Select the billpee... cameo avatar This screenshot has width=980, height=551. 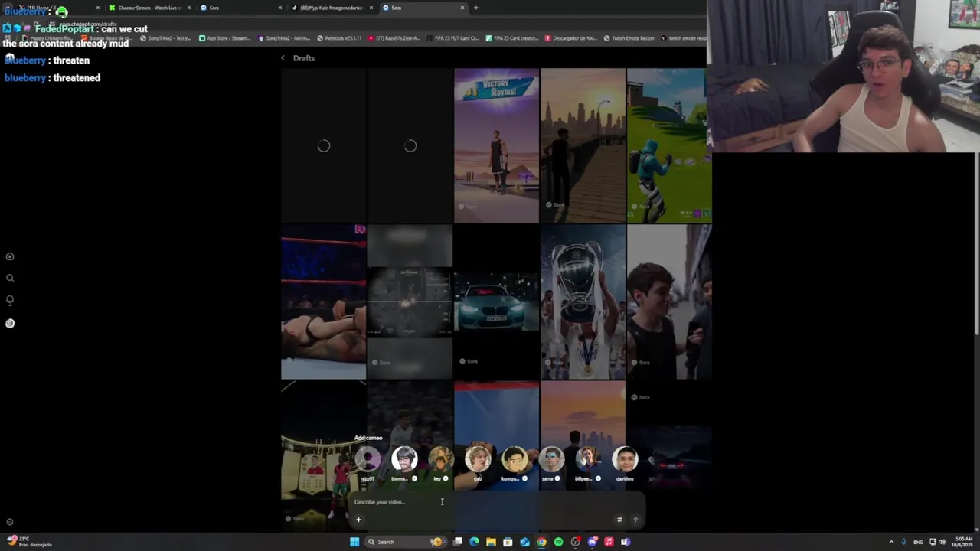[x=588, y=459]
